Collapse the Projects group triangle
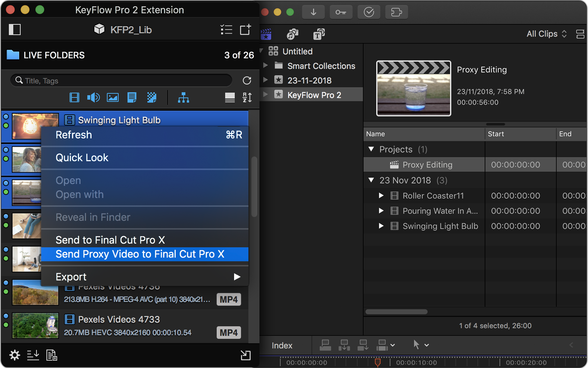The width and height of the screenshot is (588, 368). coord(371,149)
